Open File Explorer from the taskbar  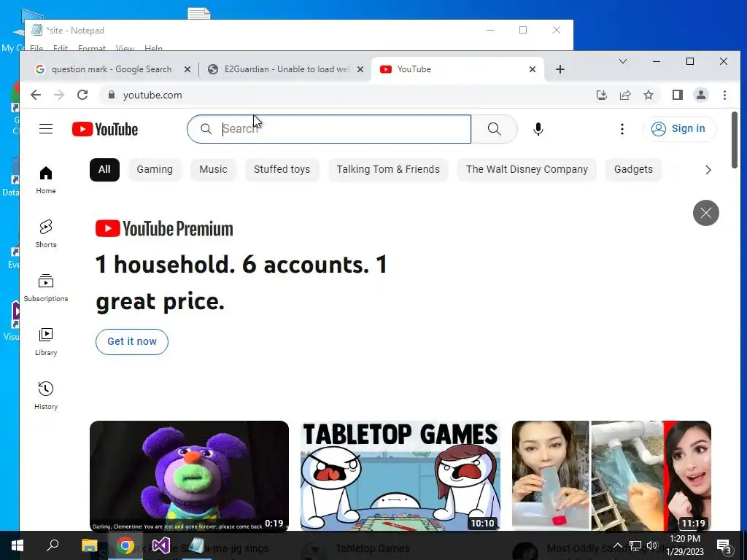[x=89, y=545]
